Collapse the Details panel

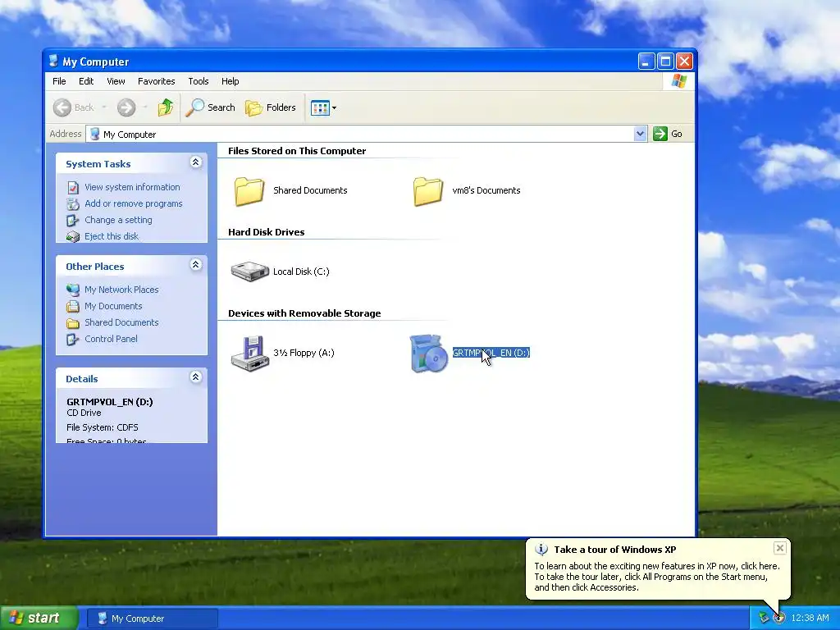point(195,377)
